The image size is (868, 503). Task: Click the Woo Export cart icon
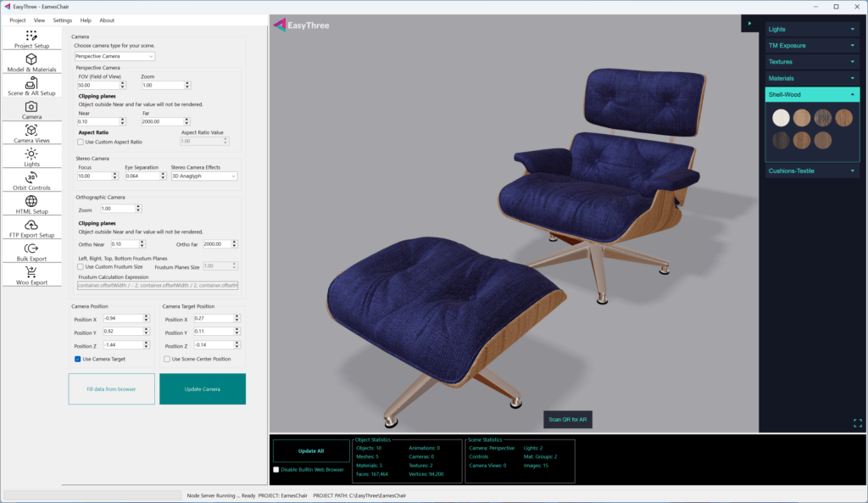(31, 272)
